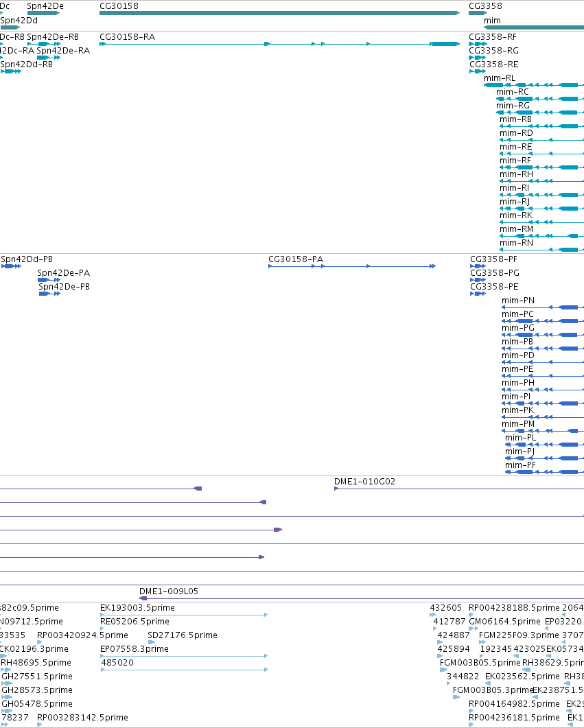Open protein mim-PN
The width and height of the screenshot is (584, 728).
tap(517, 301)
